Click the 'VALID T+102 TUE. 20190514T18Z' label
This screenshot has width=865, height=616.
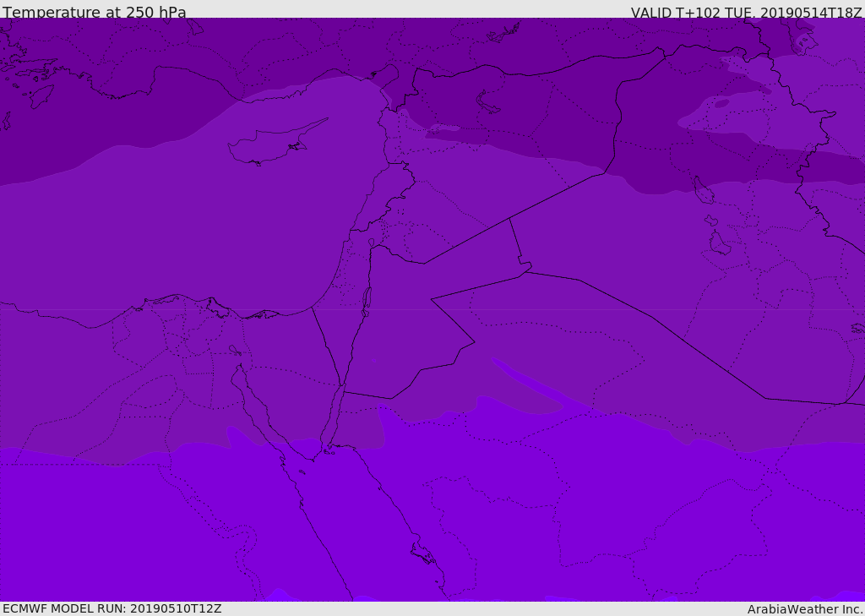coord(747,13)
